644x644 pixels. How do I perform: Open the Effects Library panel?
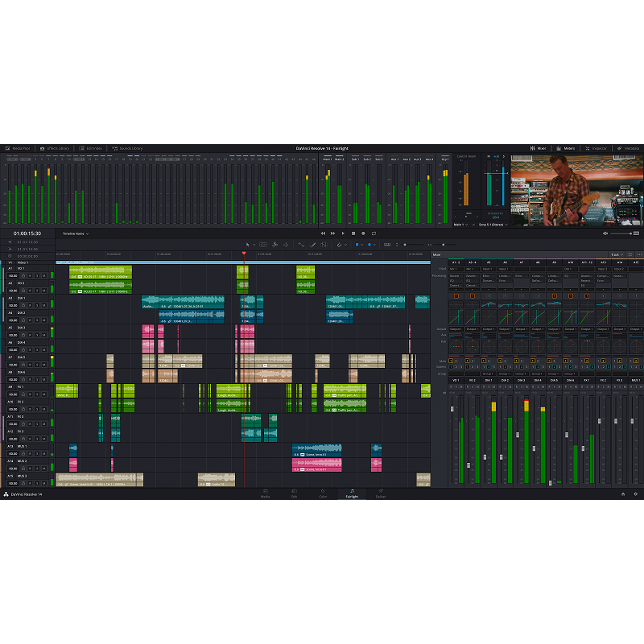pyautogui.click(x=56, y=148)
